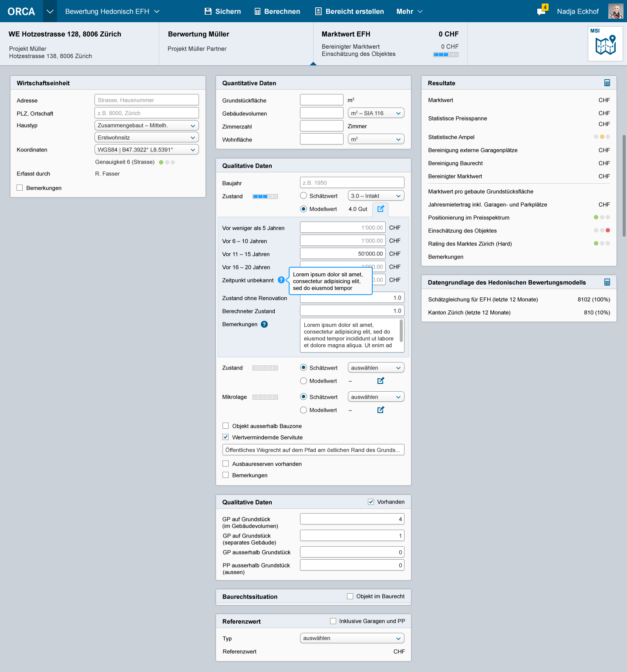
Task: Open the Haustyp dropdown Zusammengebaut – Mittelh.
Action: point(147,125)
